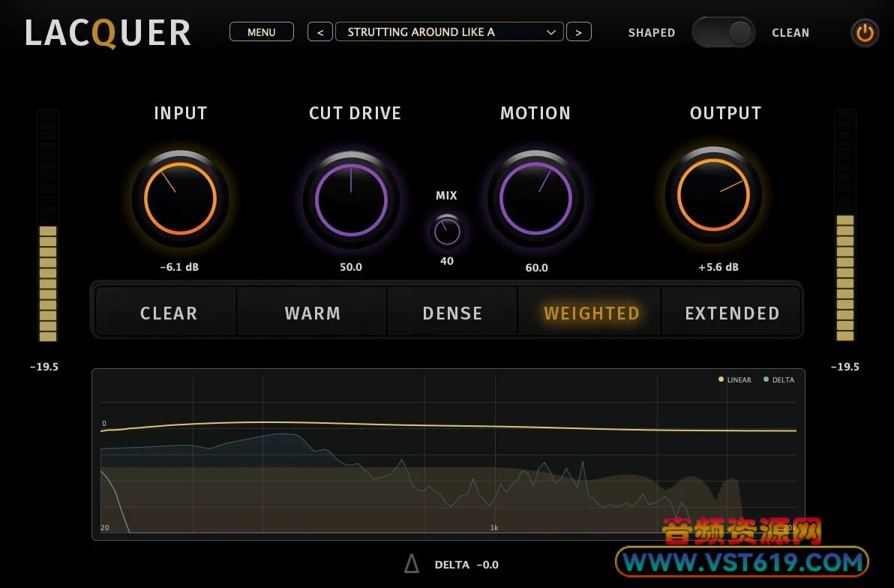Toggle LINEAR curve in graph legend
This screenshot has height=588, width=894.
point(735,379)
